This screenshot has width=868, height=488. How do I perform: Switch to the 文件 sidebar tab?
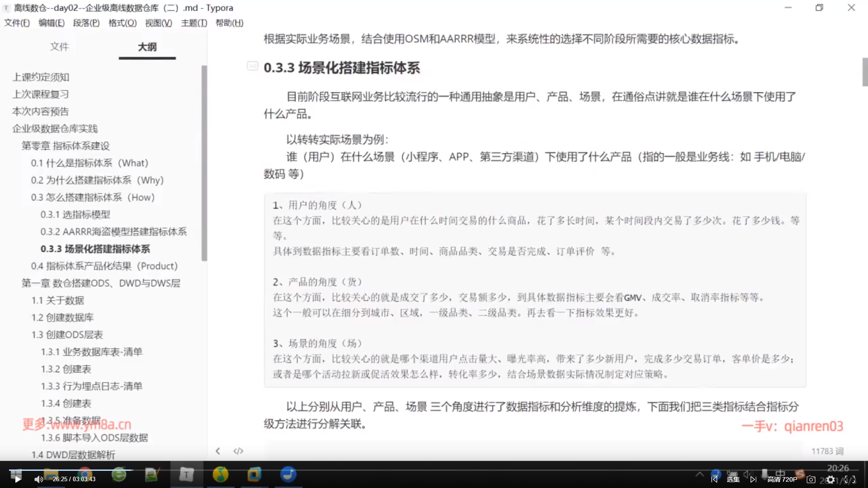[x=59, y=47]
